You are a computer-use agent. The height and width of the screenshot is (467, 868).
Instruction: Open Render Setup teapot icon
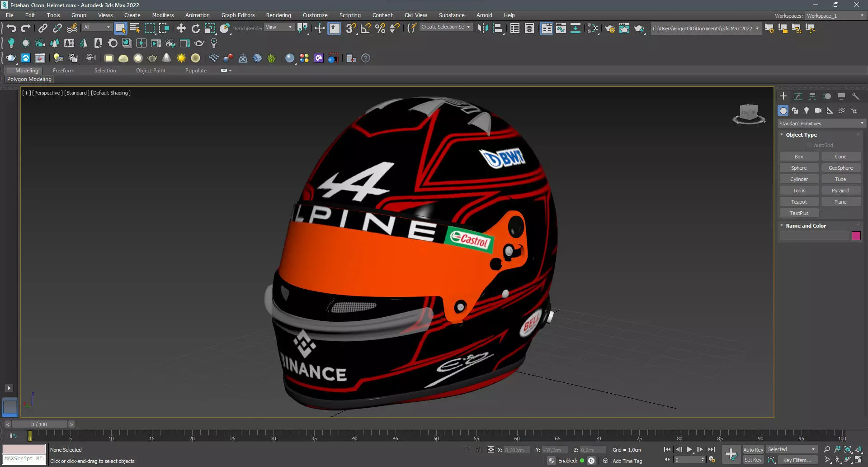(x=610, y=29)
